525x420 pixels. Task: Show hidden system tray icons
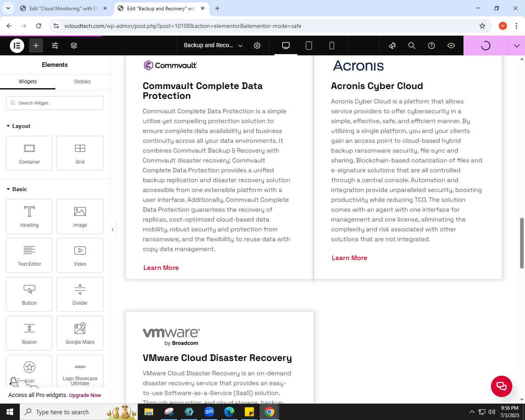coord(472,412)
